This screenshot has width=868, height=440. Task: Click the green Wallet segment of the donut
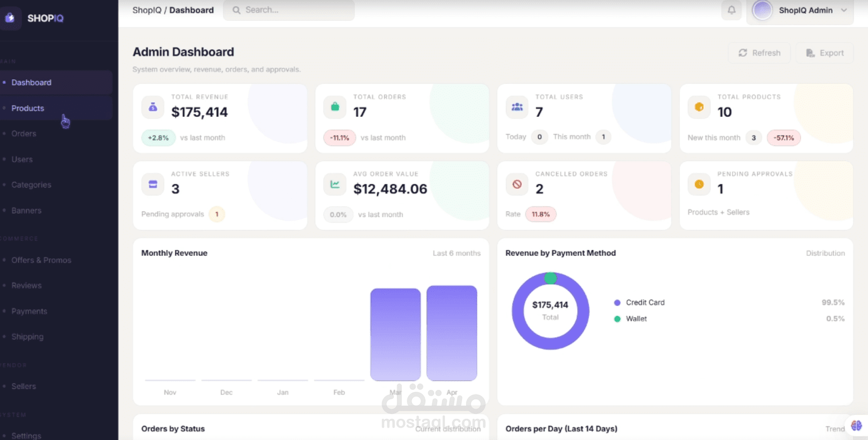click(551, 278)
